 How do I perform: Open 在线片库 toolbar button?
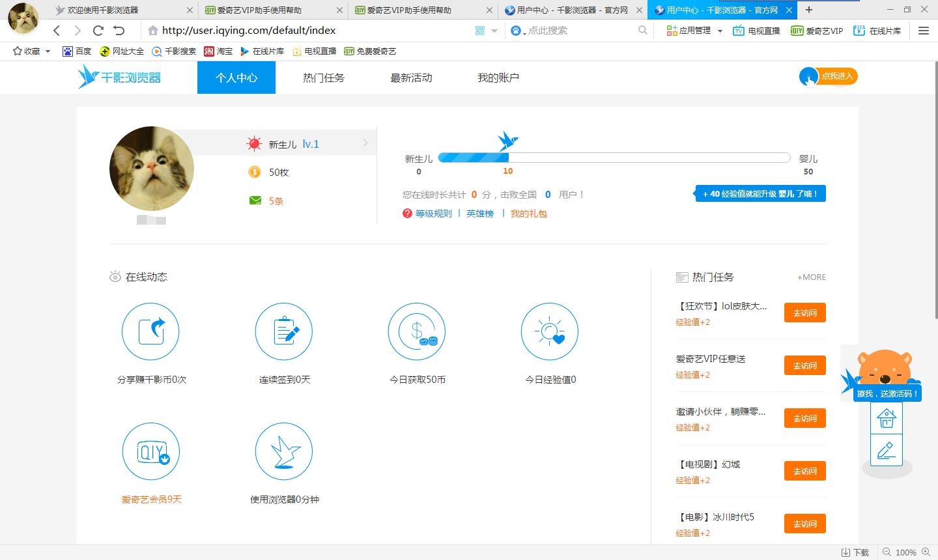tap(877, 31)
